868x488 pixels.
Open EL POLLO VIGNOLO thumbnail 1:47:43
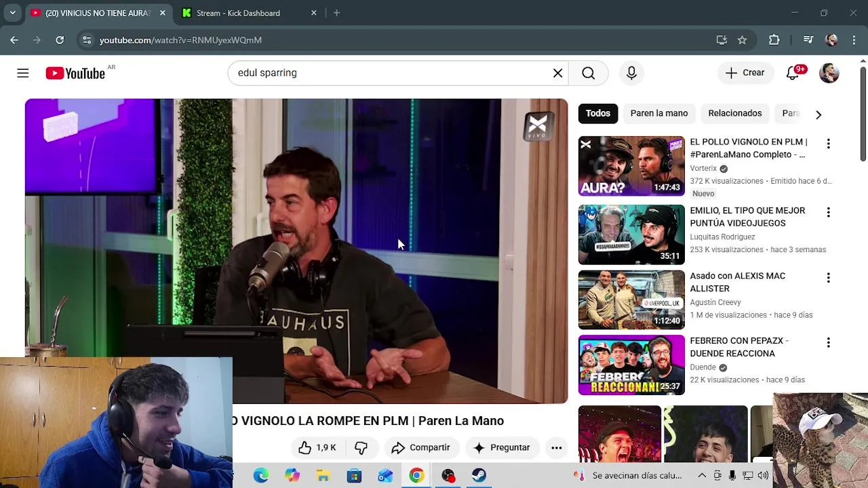point(631,166)
